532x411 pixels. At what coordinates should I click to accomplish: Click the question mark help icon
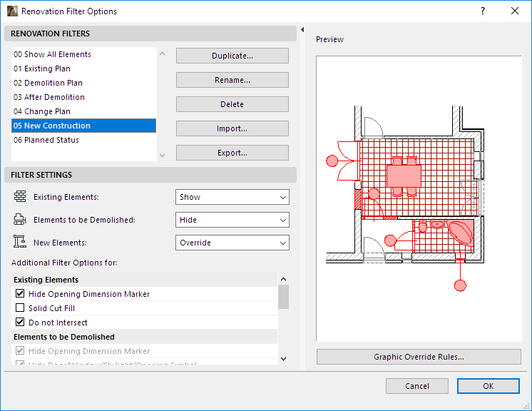pyautogui.click(x=483, y=11)
